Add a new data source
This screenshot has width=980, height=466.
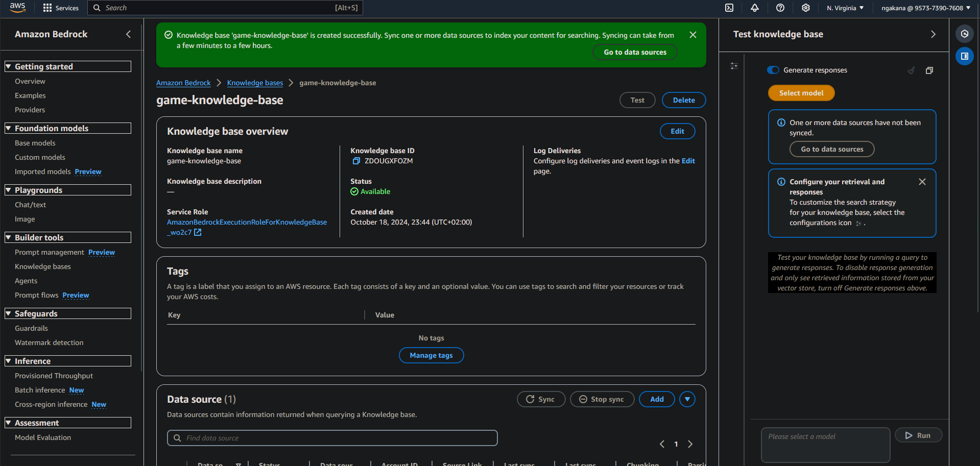pyautogui.click(x=657, y=399)
